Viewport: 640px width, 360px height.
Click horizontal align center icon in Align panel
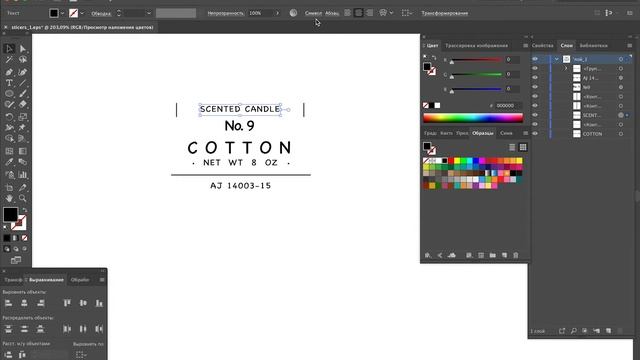point(24,303)
